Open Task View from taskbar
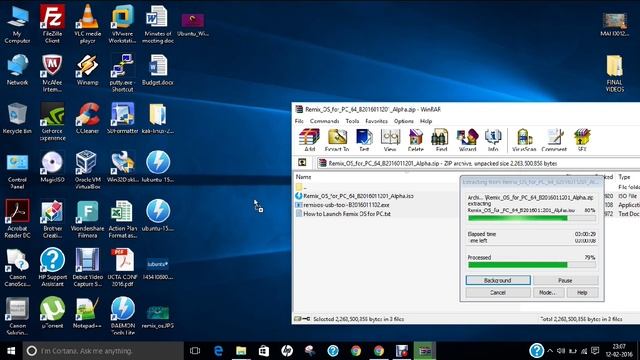This screenshot has height=360, width=640. point(195,351)
